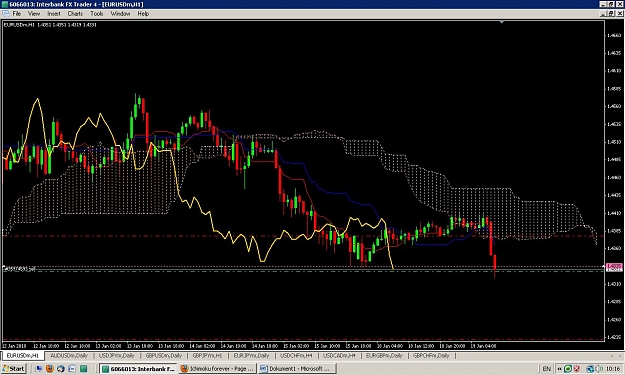
Task: Open the View menu
Action: (x=34, y=14)
